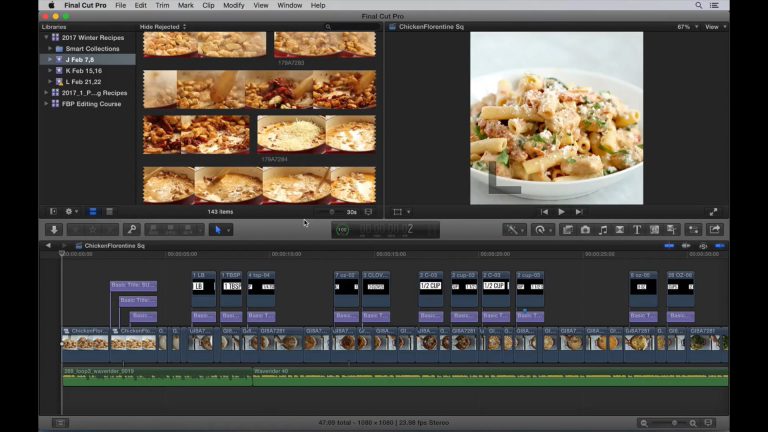The height and width of the screenshot is (432, 768).
Task: Go to next edit in viewer
Action: [x=579, y=212]
